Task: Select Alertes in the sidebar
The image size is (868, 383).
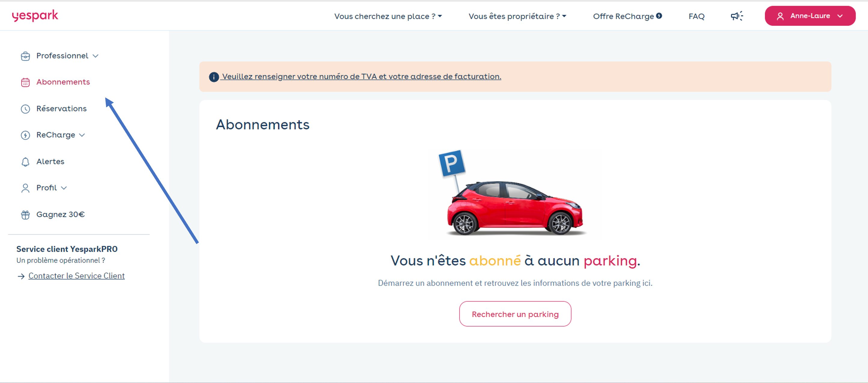Action: 50,161
